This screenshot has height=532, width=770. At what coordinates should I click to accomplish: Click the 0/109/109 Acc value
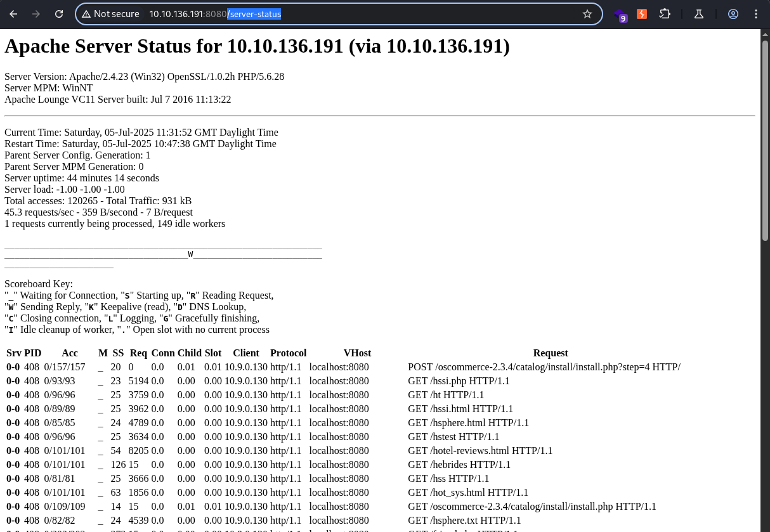click(x=65, y=507)
